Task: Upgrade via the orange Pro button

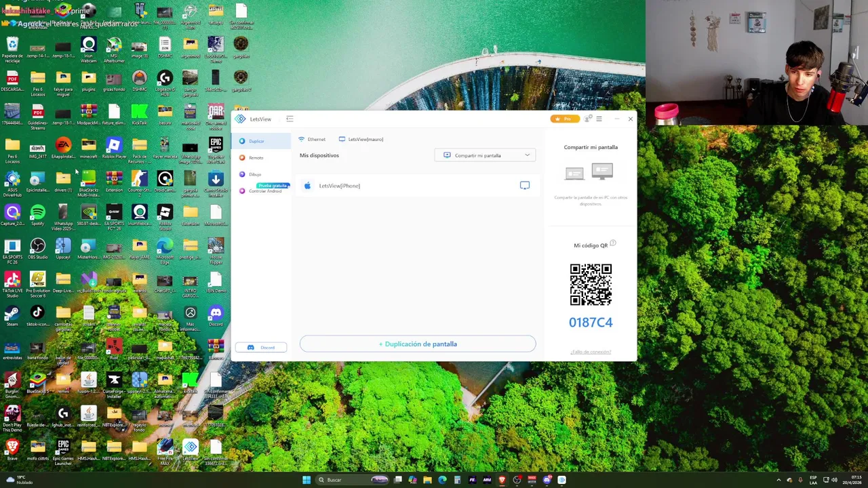Action: tap(565, 119)
